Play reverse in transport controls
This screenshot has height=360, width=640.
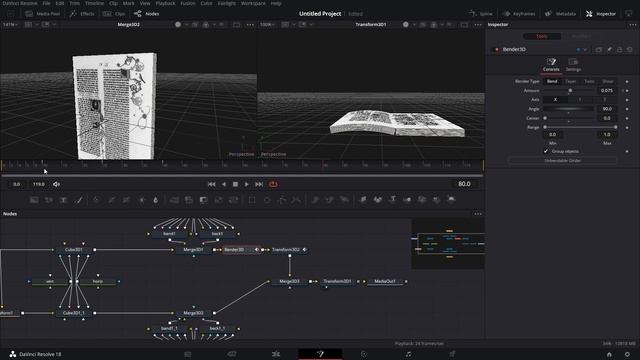(224, 184)
